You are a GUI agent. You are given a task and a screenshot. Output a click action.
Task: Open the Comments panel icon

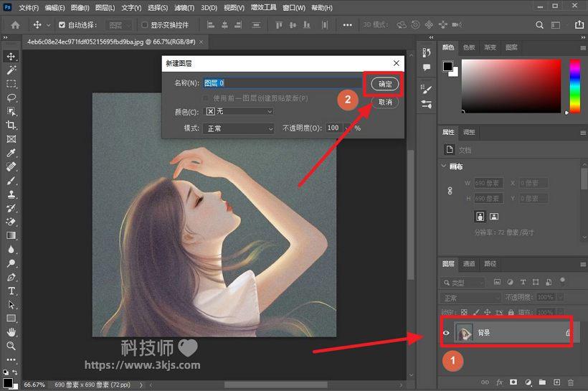427,67
